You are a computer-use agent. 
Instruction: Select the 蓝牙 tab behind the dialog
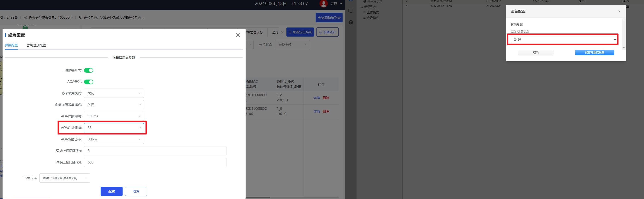click(275, 32)
